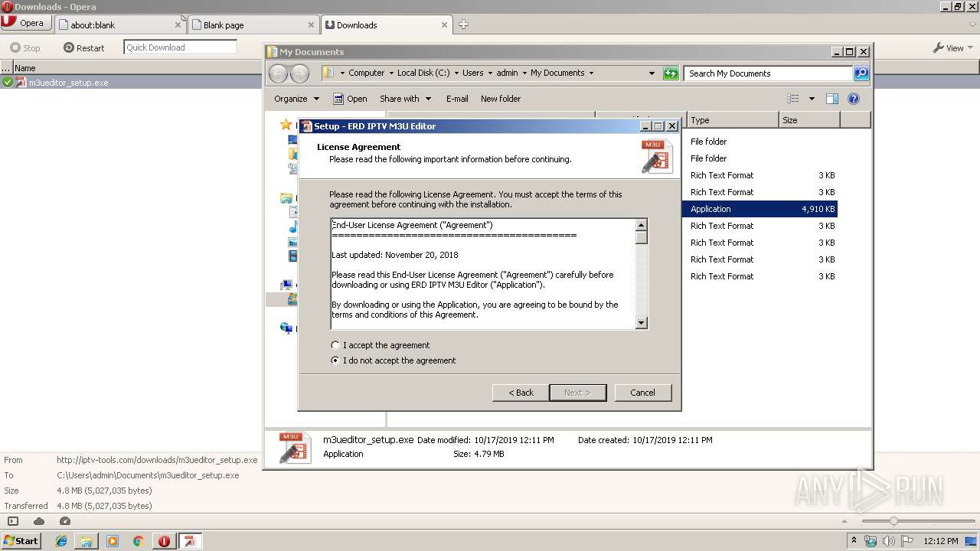Click the Favorites star icon in sidebar
This screenshot has height=551, width=980.
pos(286,124)
